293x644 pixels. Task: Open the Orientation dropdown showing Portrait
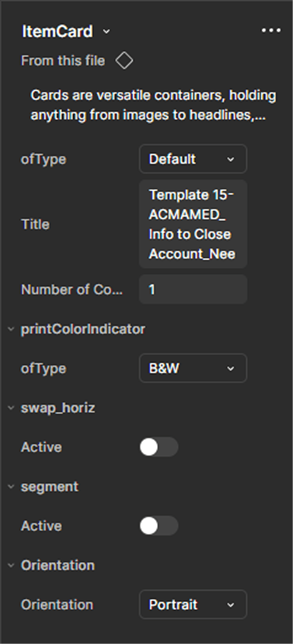coord(192,604)
